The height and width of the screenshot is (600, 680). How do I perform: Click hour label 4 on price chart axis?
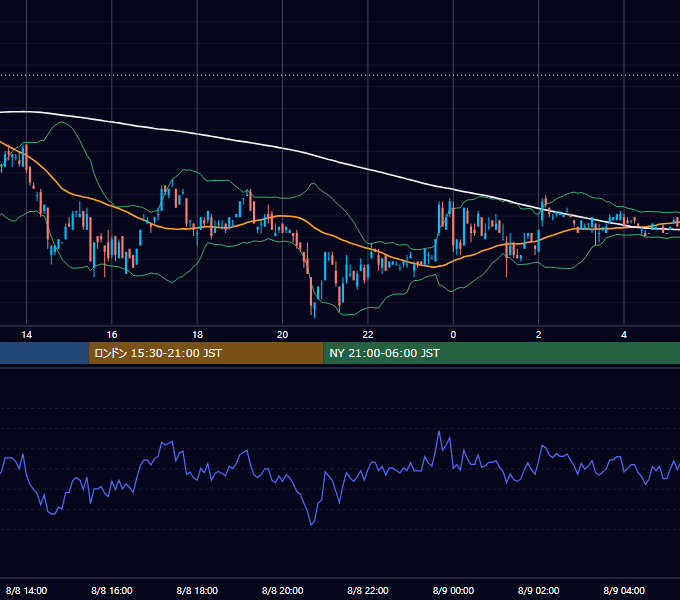click(x=624, y=334)
